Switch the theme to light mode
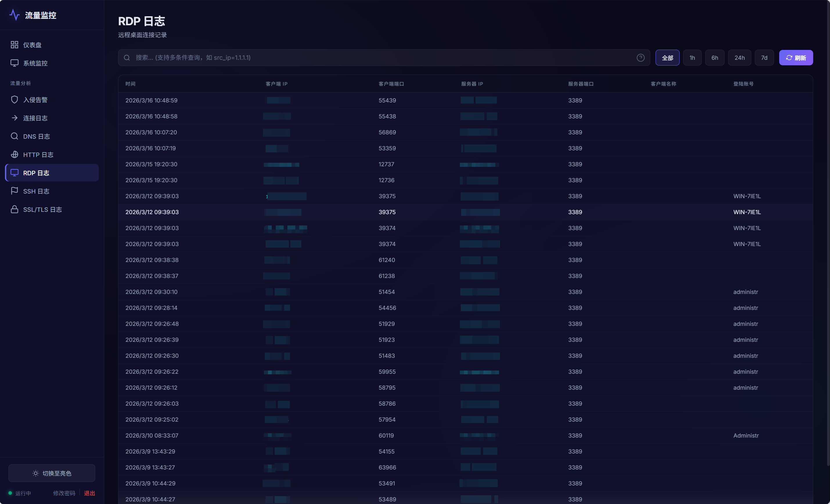 pos(52,473)
